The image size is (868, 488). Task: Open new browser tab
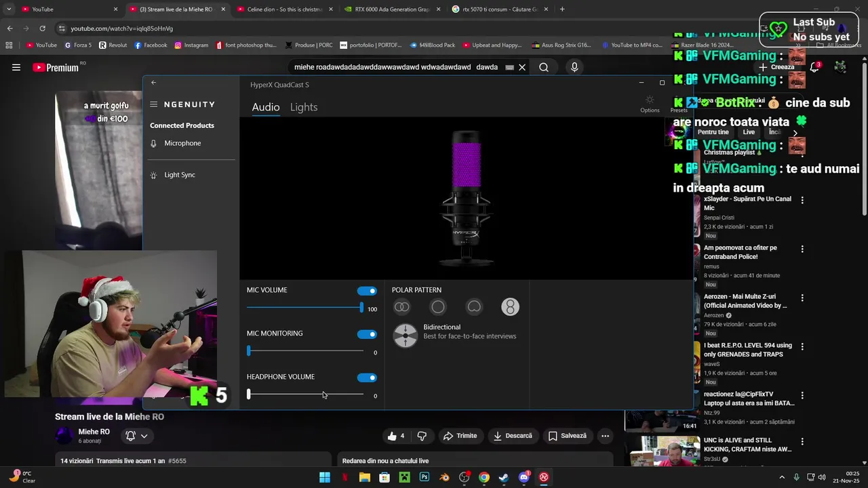[x=562, y=9]
